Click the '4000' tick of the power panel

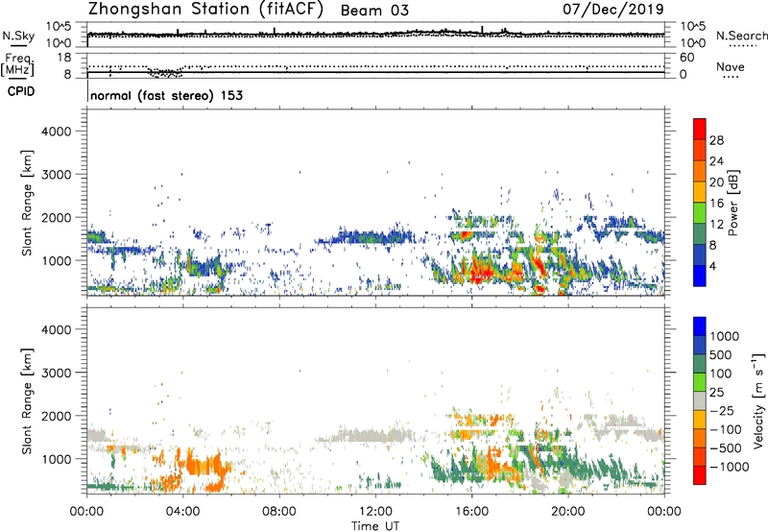pyautogui.click(x=57, y=132)
